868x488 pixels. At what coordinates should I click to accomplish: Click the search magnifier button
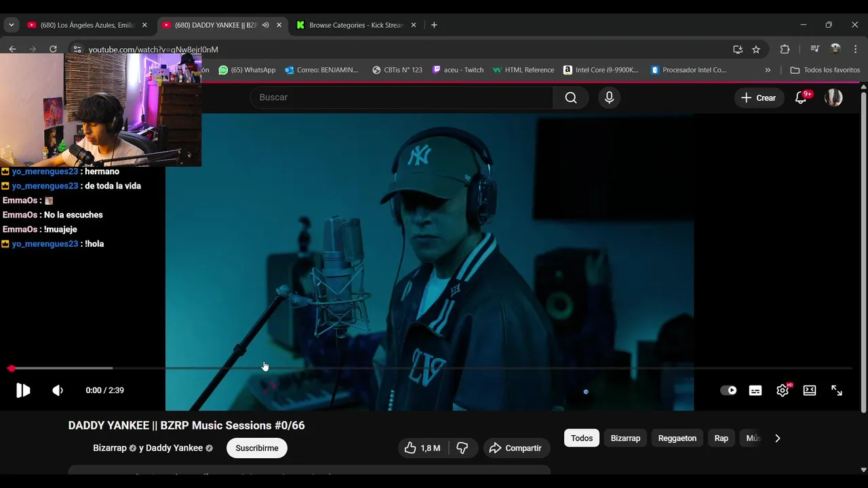pyautogui.click(x=571, y=98)
